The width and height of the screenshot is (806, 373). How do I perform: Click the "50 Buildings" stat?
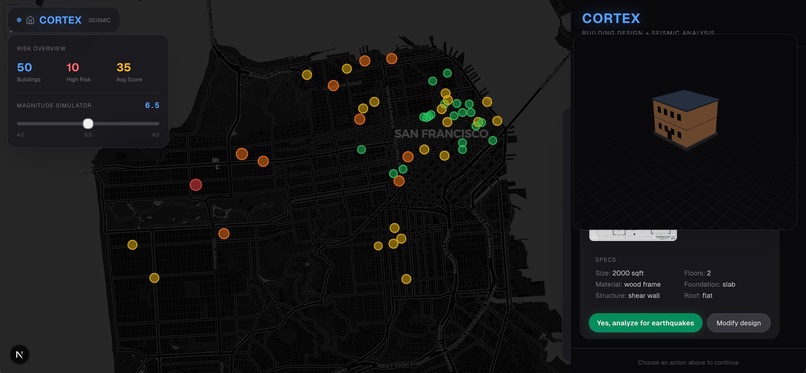(x=28, y=72)
